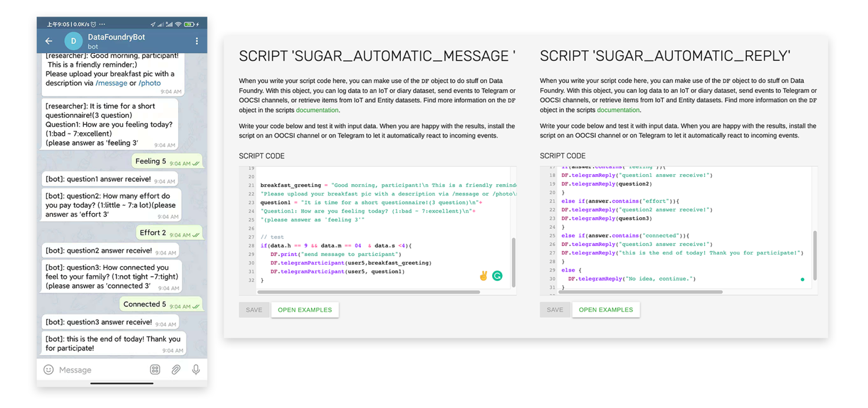Click the /photo command link in chat
This screenshot has width=868, height=408.
tap(149, 83)
